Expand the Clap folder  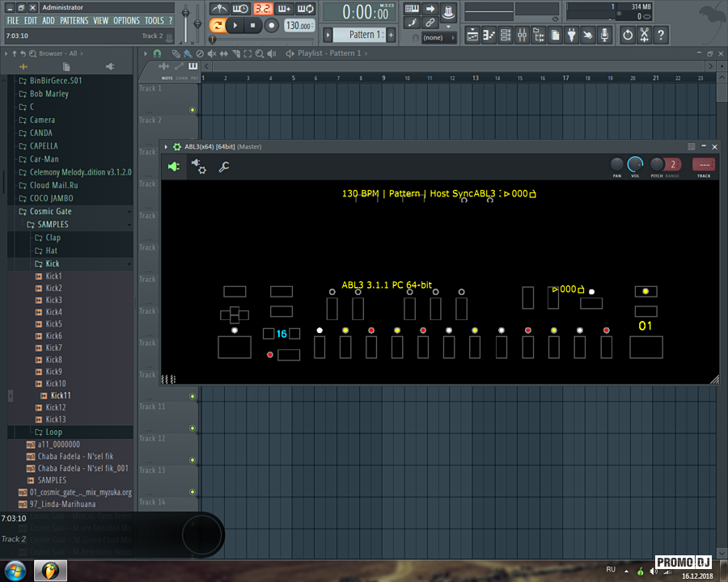tap(53, 238)
